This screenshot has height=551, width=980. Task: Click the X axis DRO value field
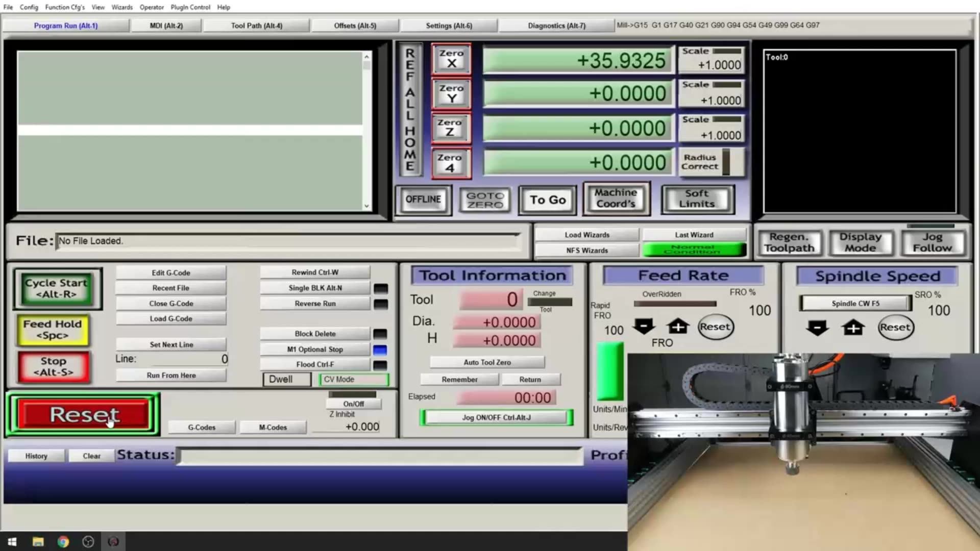point(578,60)
